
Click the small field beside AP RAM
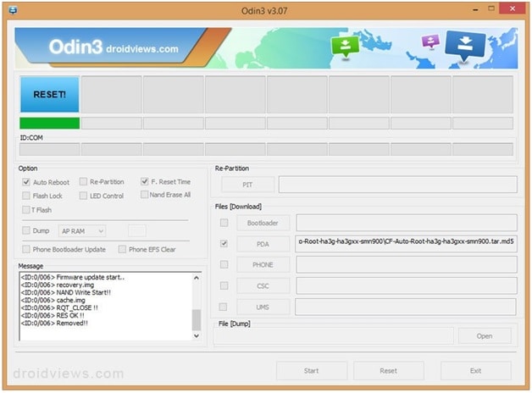pyautogui.click(x=137, y=231)
